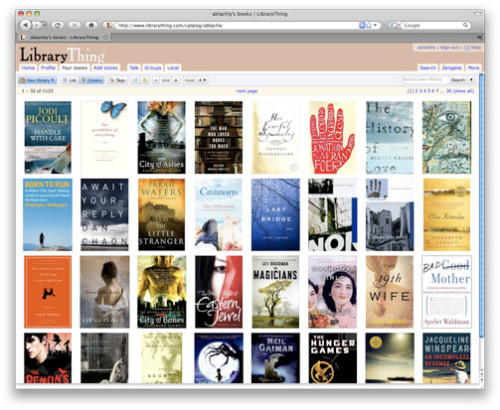Screen dimensions: 500x410
Task: Open 'Await Your Reply' Dan Chaon cover
Action: (x=104, y=214)
